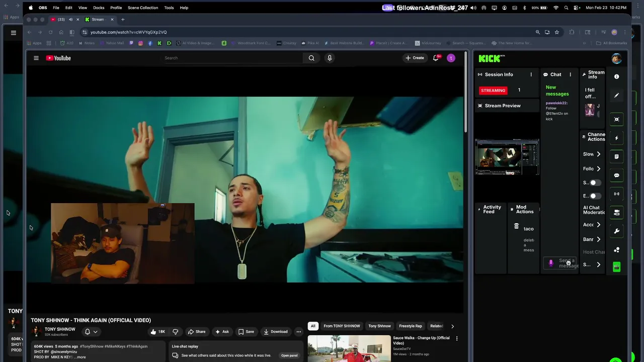
Task: Click Kick sidebar stream preview icon
Action: (x=616, y=119)
